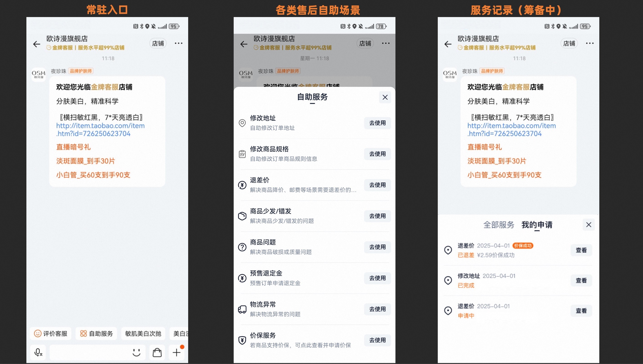This screenshot has width=643, height=364.
Task: Open three-dot menu in right phone screen
Action: 590,43
